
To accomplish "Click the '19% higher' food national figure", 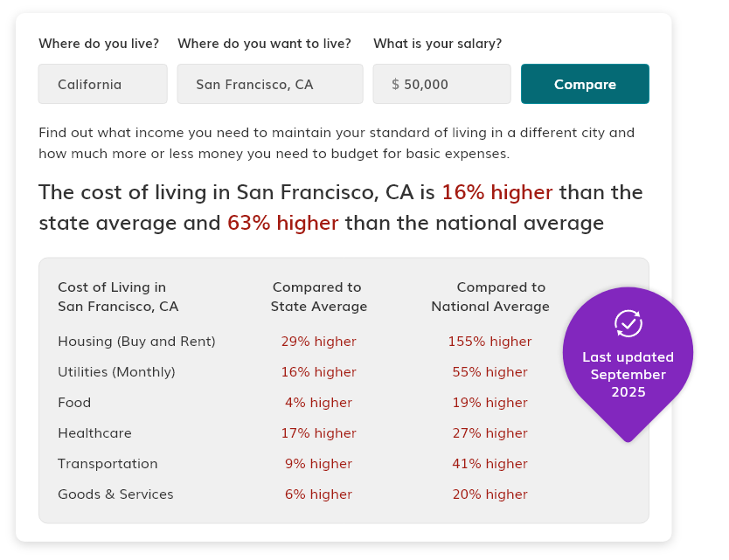I will pyautogui.click(x=489, y=402).
